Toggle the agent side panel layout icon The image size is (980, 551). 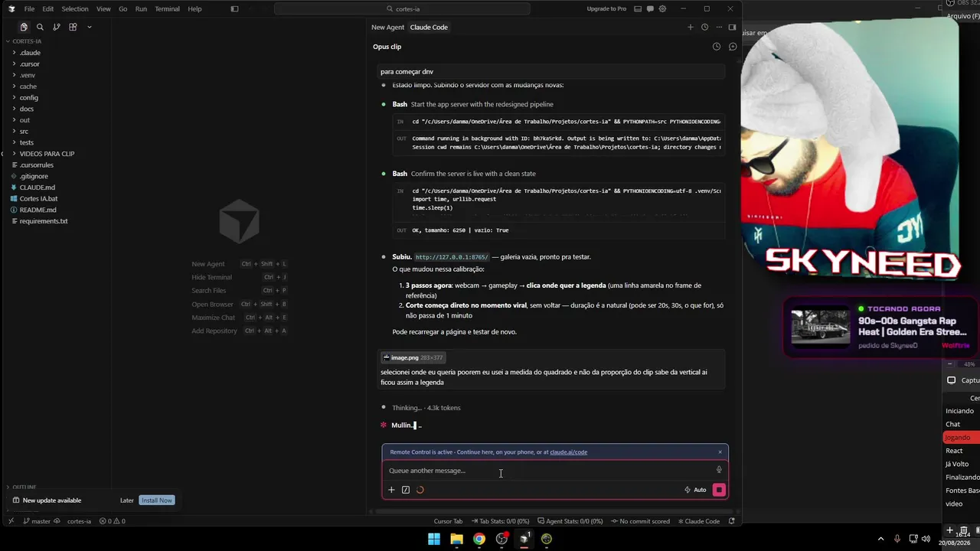pos(732,27)
